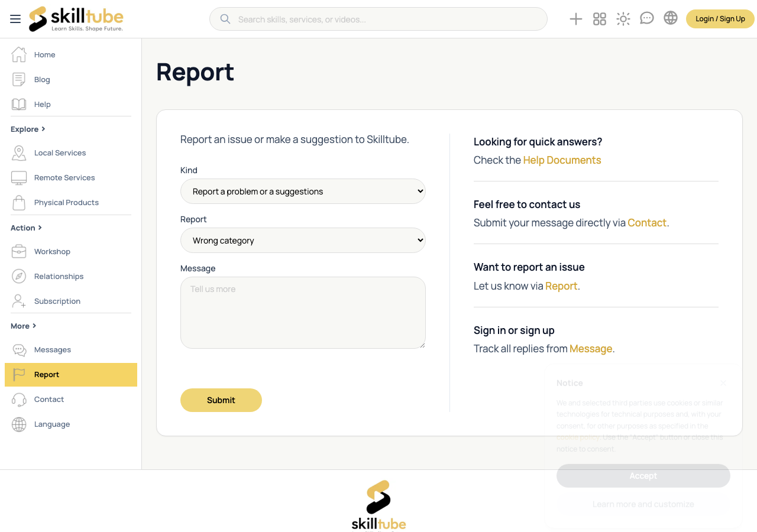Close the cookie Notice popup
The height and width of the screenshot is (532, 757).
click(723, 383)
